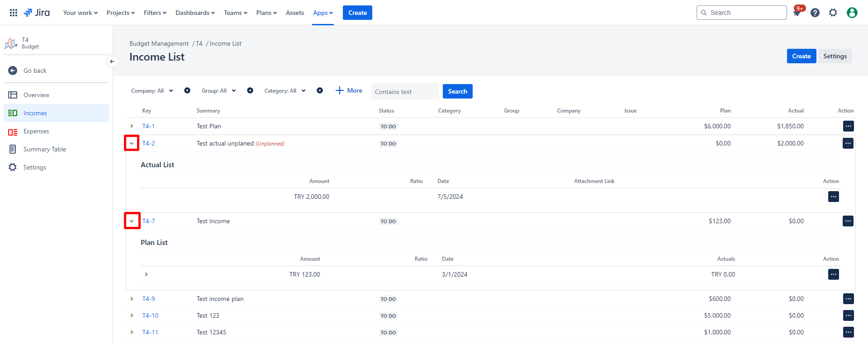Open the Dashboards menu
Image resolution: width=868 pixels, height=343 pixels.
tap(195, 13)
